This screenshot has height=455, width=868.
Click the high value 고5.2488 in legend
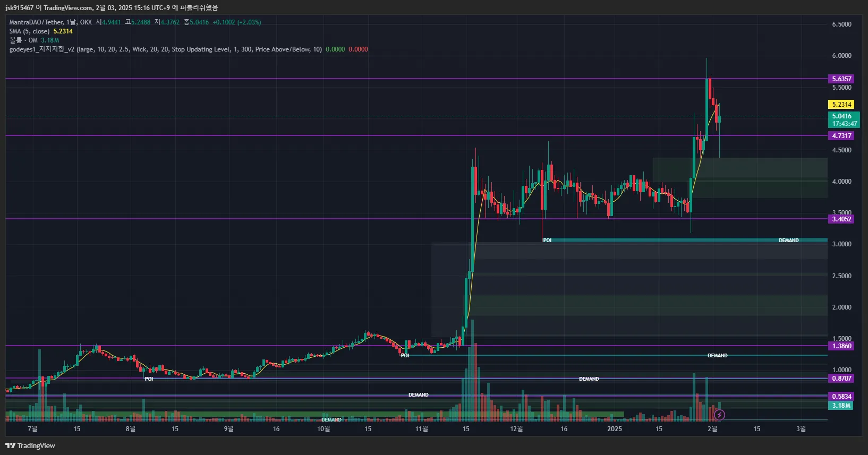pos(138,22)
